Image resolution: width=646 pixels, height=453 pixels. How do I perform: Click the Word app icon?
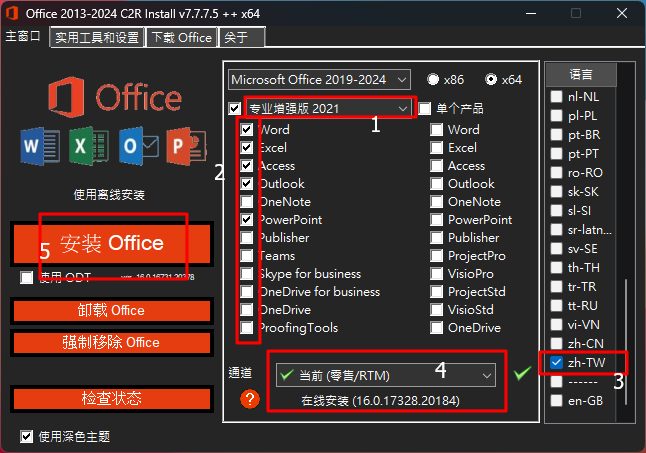(40, 146)
